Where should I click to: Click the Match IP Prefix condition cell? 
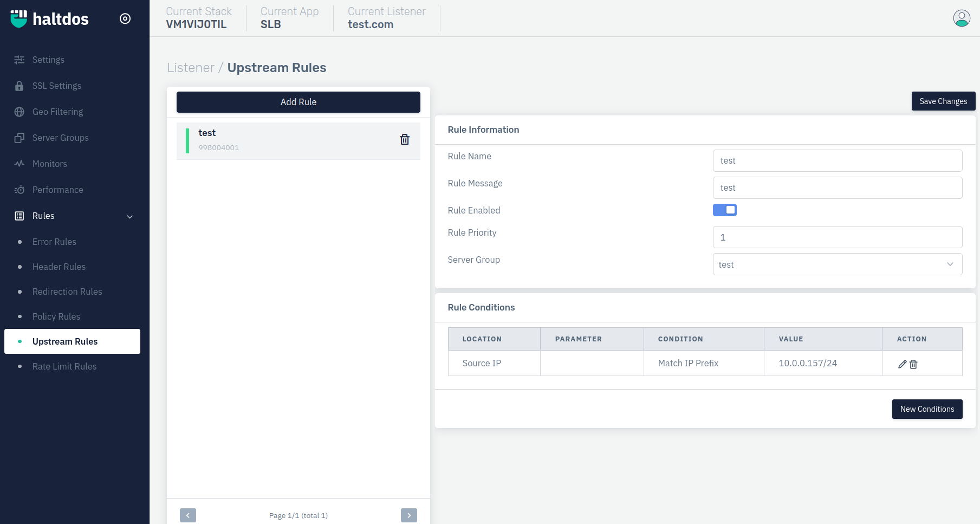(x=704, y=363)
